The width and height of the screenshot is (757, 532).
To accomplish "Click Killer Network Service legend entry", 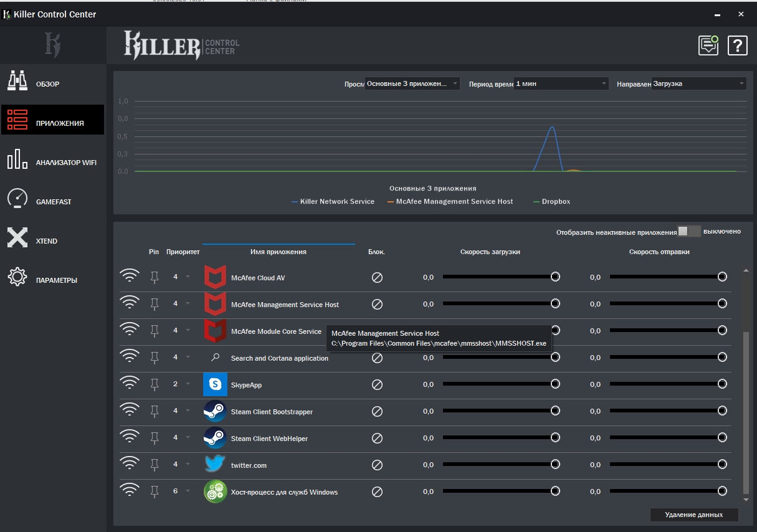I will [x=333, y=202].
